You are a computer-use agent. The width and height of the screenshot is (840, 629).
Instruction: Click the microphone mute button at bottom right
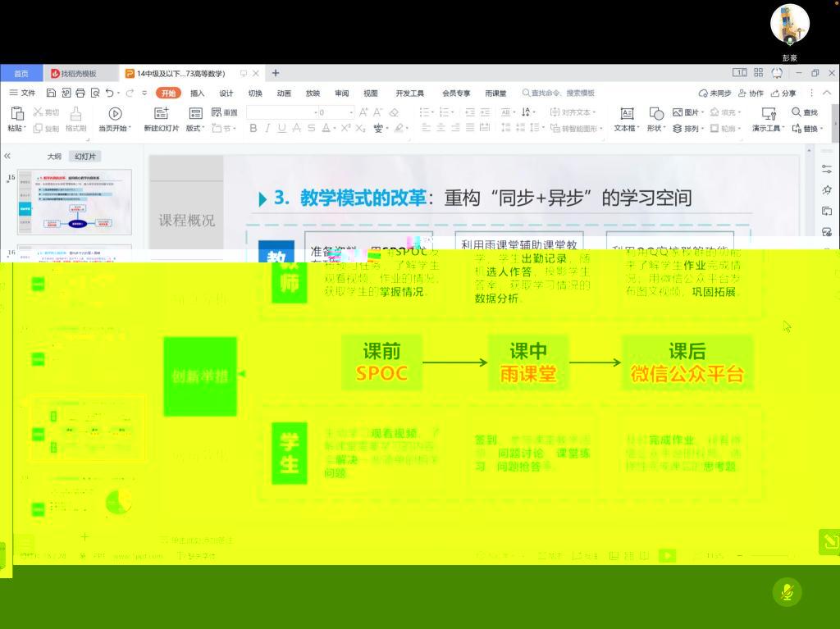787,592
